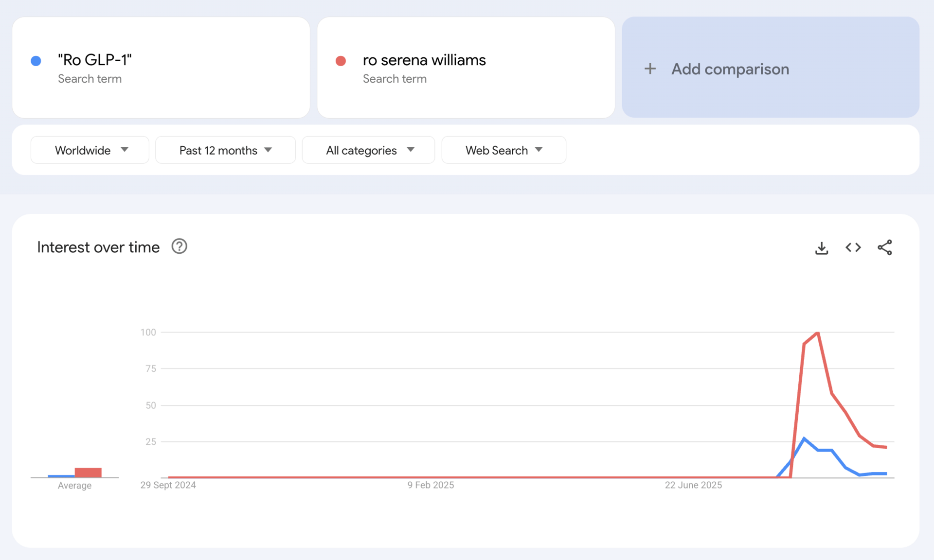
Task: Click the 22 June 2025 axis label
Action: tap(693, 485)
